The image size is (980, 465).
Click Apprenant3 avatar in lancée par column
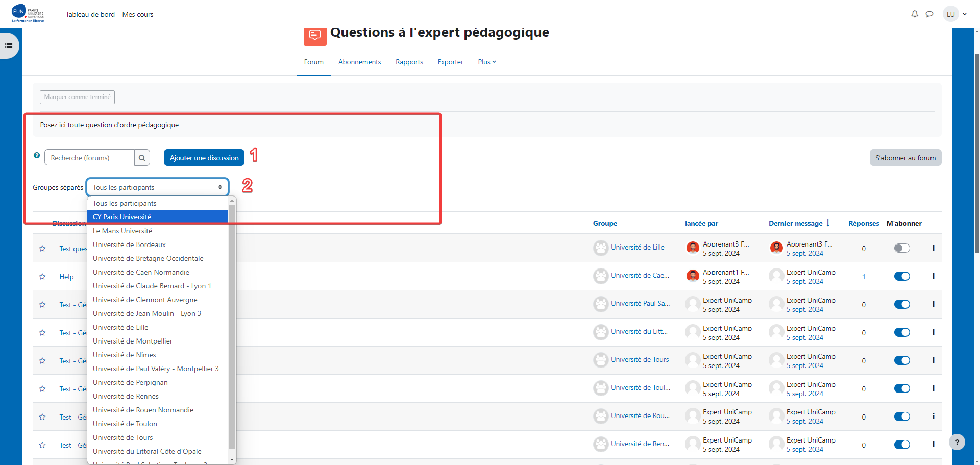click(x=693, y=248)
